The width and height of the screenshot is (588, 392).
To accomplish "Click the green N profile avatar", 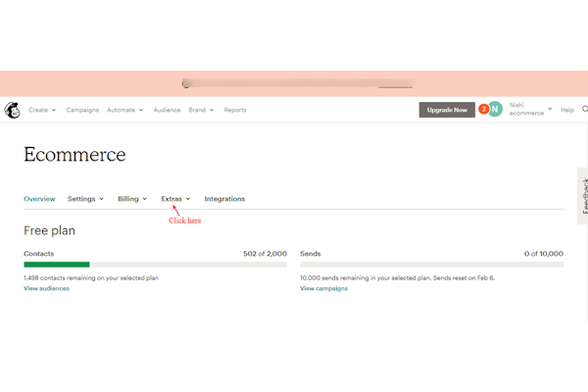I will click(x=496, y=110).
